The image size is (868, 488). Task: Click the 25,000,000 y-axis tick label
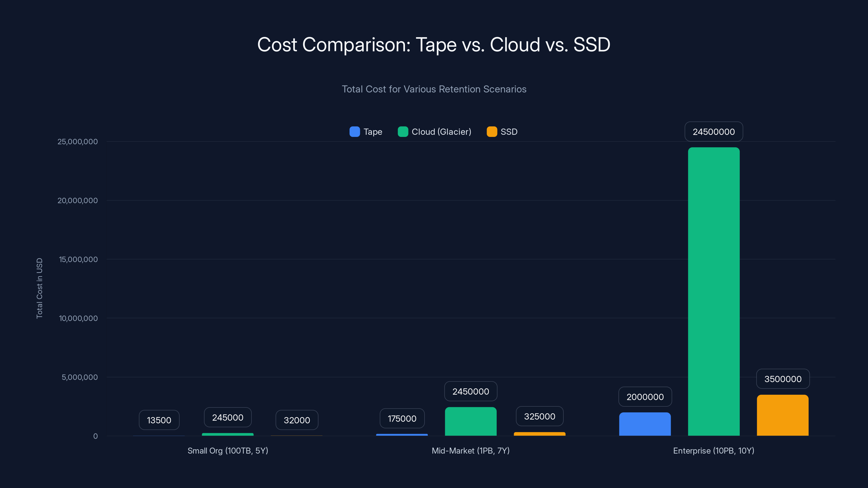pyautogui.click(x=78, y=142)
